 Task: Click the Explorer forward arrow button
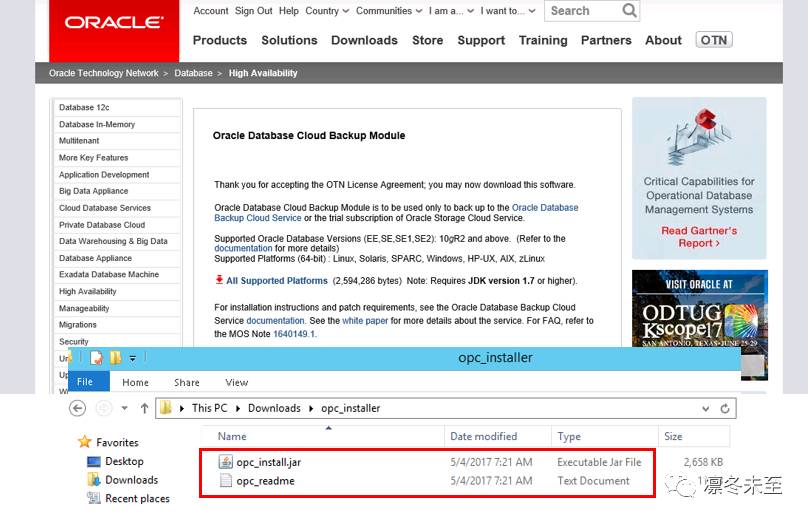pyautogui.click(x=104, y=408)
